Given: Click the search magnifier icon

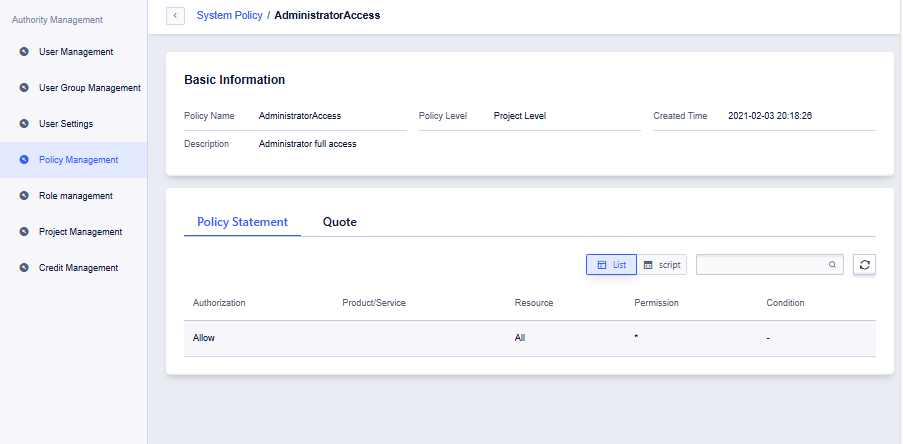Looking at the screenshot, I should tap(832, 265).
